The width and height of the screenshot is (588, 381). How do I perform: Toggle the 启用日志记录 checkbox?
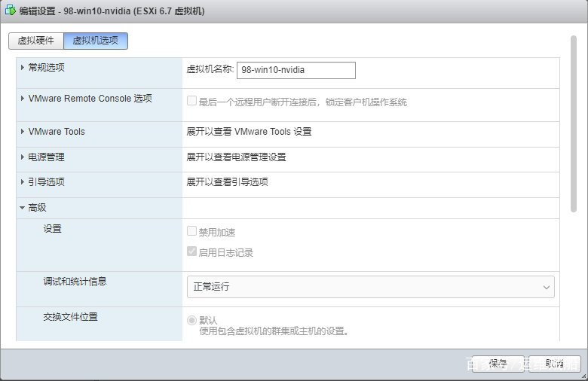191,252
